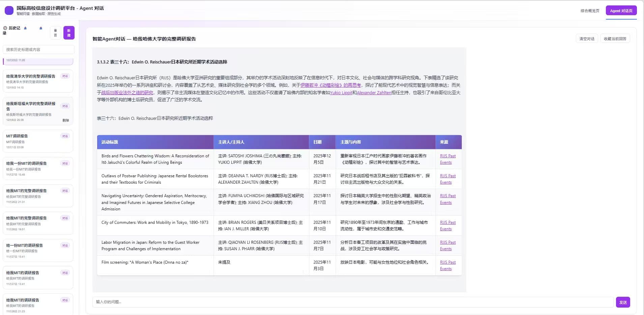
Task: Open RIJS Past Events link for Navigating Uncertainty row
Action: 448,199
